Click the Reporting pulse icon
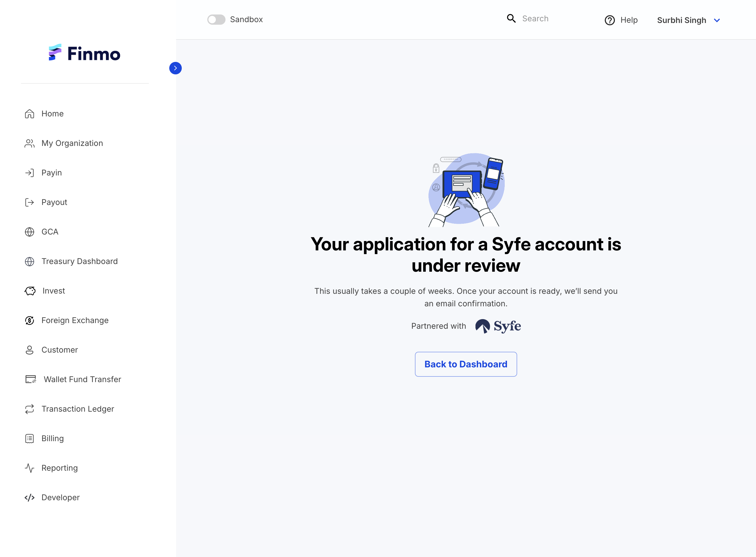Image resolution: width=756 pixels, height=557 pixels. tap(29, 468)
